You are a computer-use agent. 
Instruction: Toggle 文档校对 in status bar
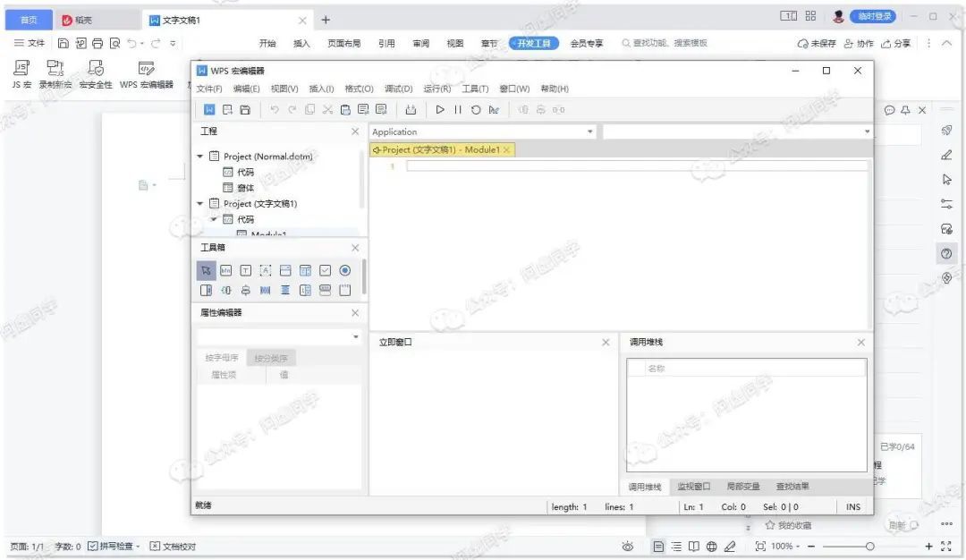pyautogui.click(x=174, y=547)
